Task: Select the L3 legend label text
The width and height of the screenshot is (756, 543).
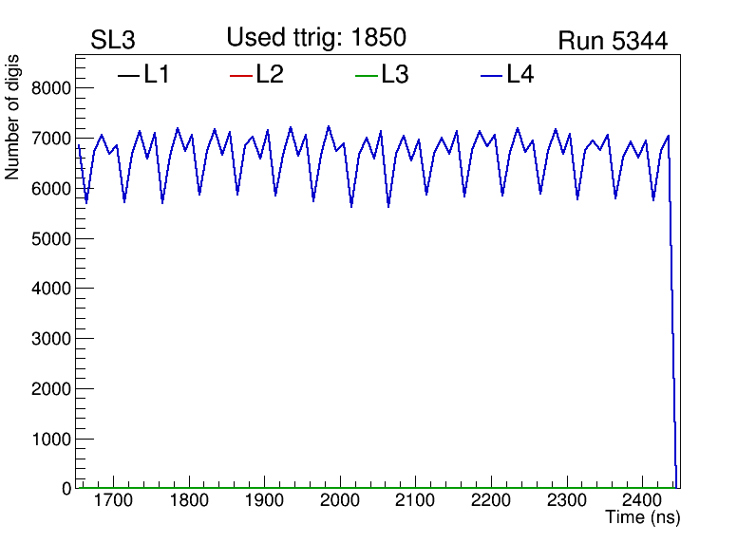Action: (x=395, y=75)
